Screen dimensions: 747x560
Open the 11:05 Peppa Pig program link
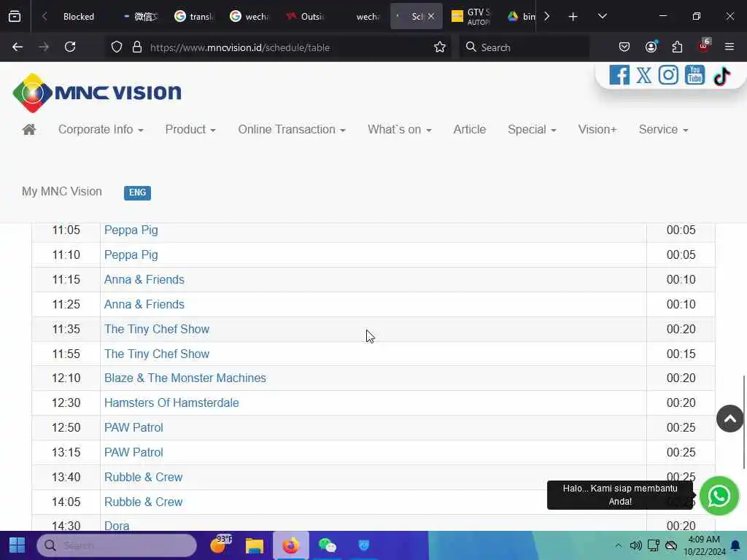pos(131,230)
